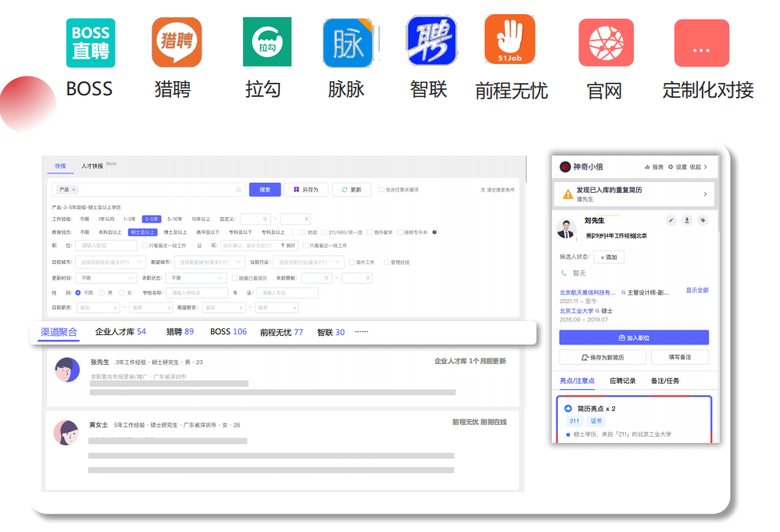
Task: Select the 女 gender radio button
Action: (121, 293)
